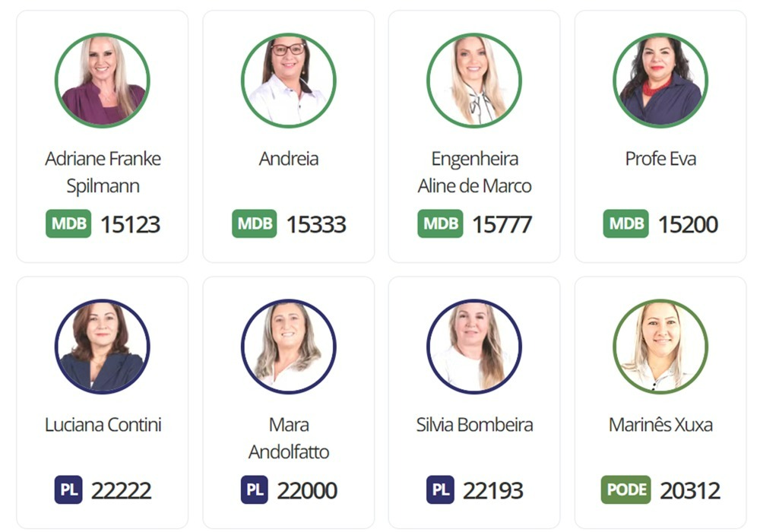Click the candidate name Marinês Xuxa
Screen dimensions: 760x532
click(660, 425)
